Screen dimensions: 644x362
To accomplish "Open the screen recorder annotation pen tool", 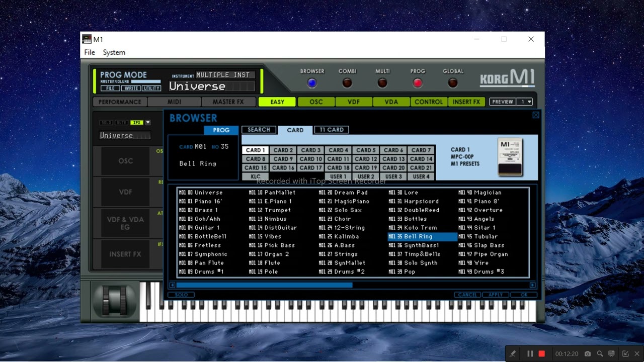I will pyautogui.click(x=513, y=354).
